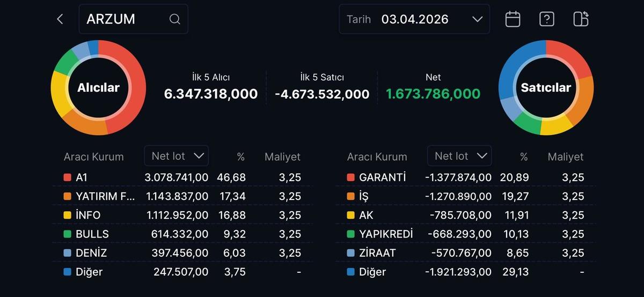Sort by sellers % column header
Screen dimensions: 644x297
pos(524,157)
